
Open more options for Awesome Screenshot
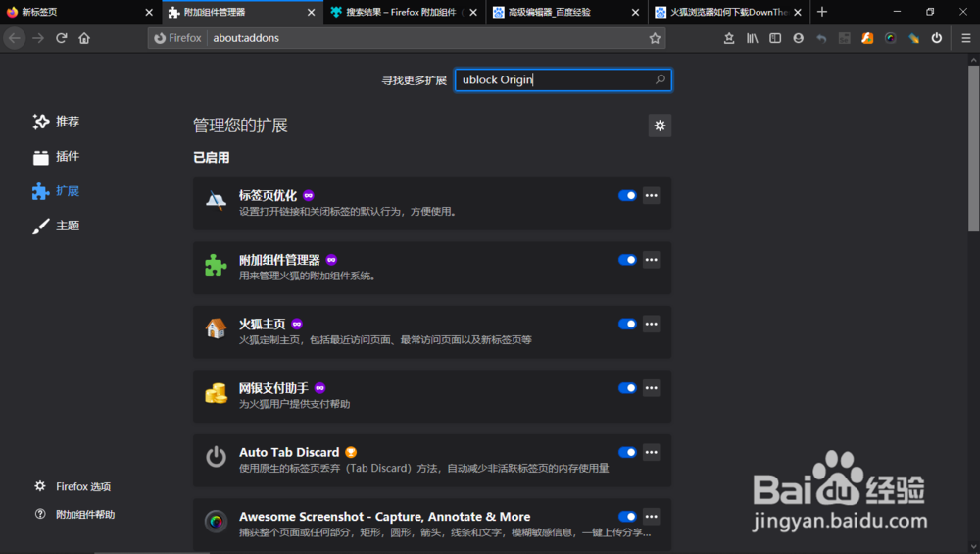652,517
